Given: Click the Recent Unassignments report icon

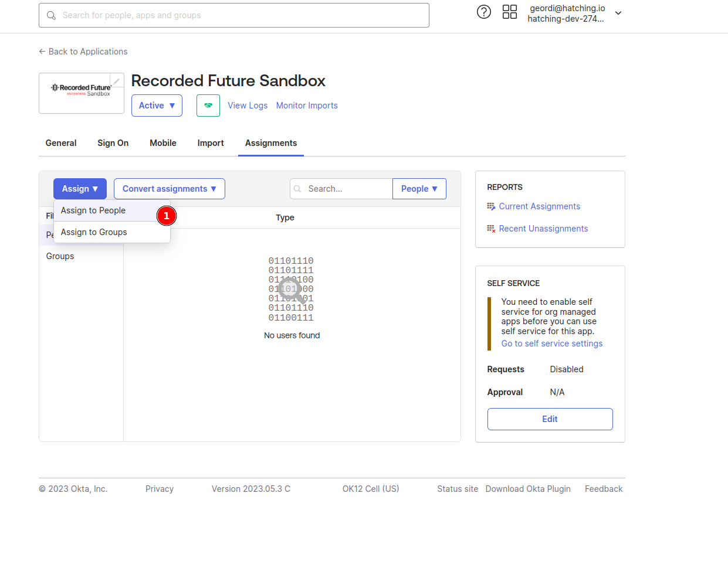Looking at the screenshot, I should (491, 229).
